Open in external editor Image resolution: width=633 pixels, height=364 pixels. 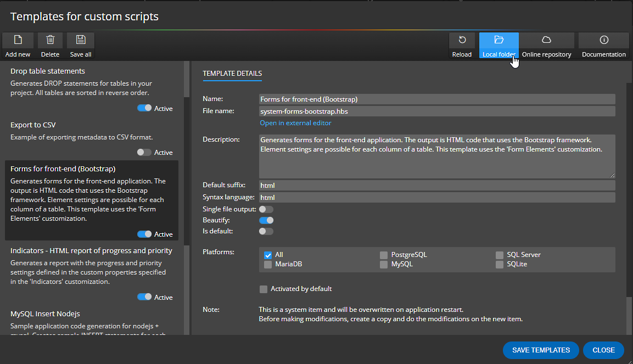(295, 122)
